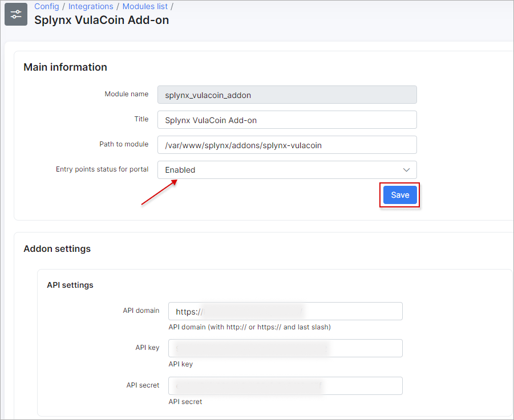The width and height of the screenshot is (514, 420).
Task: Click the Module name field
Action: coord(287,95)
